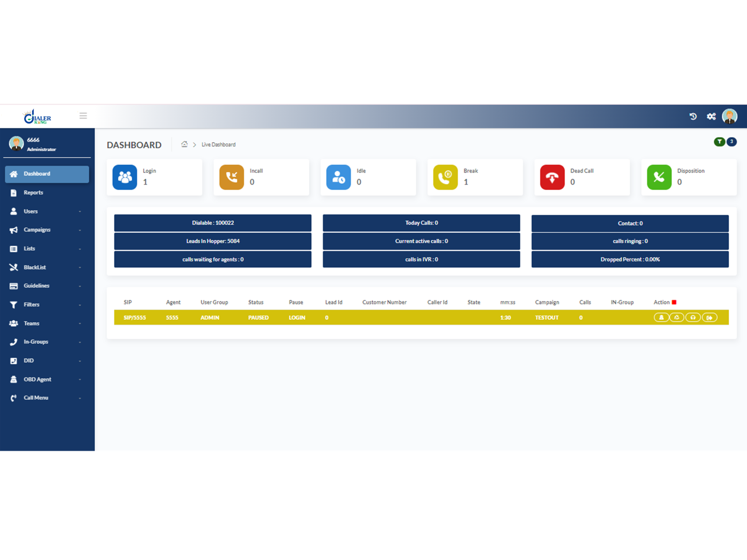747x560 pixels.
Task: Click the Break status card phone icon
Action: (x=445, y=177)
